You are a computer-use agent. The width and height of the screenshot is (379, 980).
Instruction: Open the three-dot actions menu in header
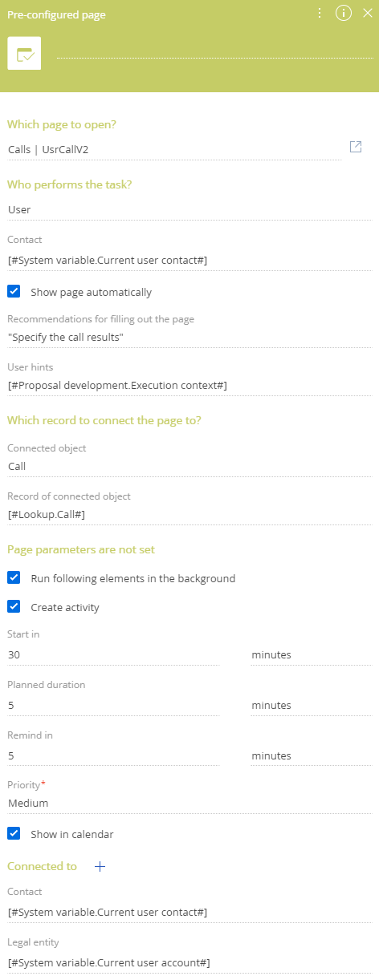[320, 14]
